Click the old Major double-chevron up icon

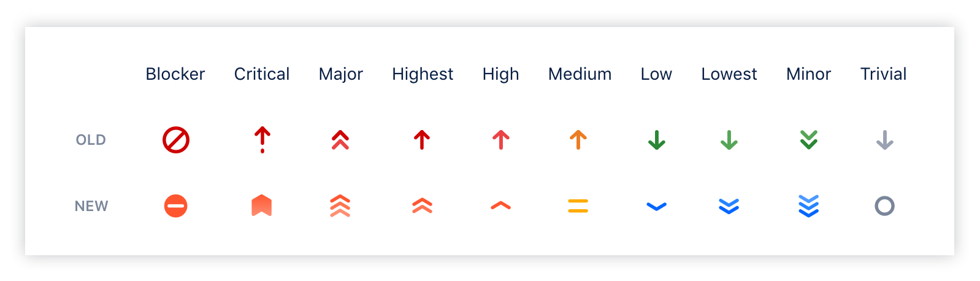[340, 140]
